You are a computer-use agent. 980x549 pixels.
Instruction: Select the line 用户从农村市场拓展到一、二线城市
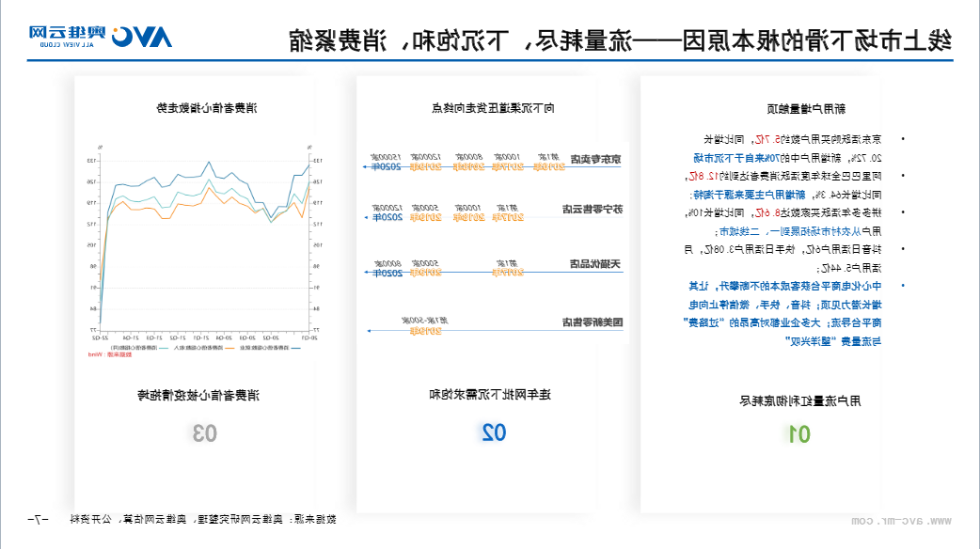click(x=798, y=231)
